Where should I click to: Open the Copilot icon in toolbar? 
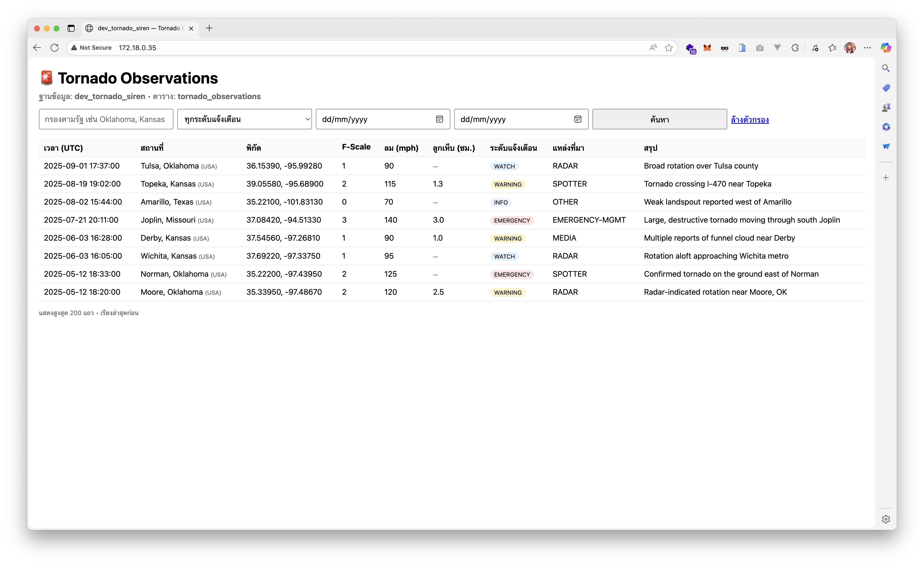tap(886, 48)
